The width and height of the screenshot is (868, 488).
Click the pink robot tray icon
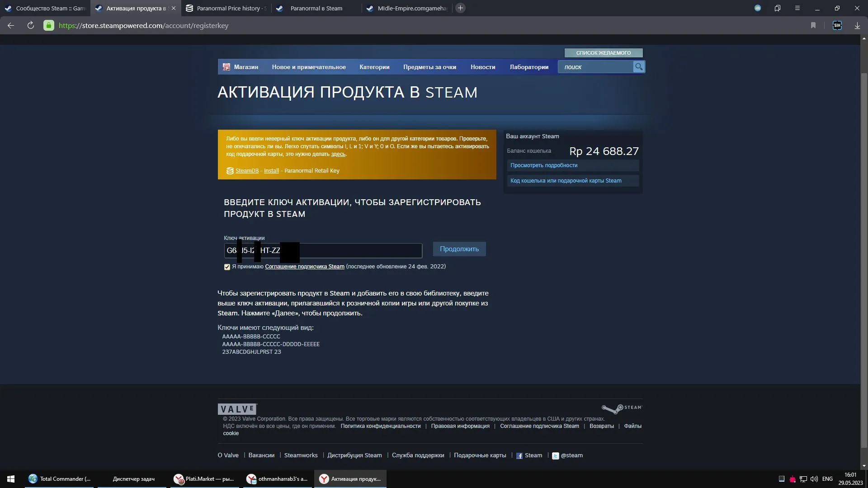point(793,479)
